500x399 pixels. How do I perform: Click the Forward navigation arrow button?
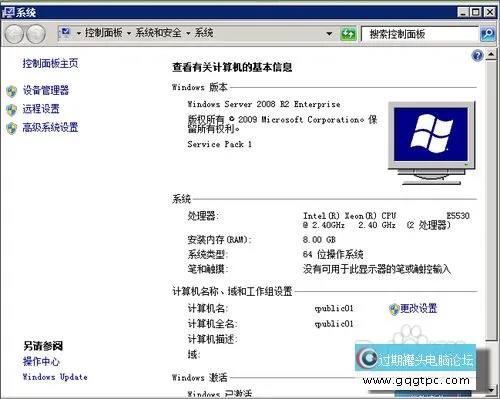[36, 34]
